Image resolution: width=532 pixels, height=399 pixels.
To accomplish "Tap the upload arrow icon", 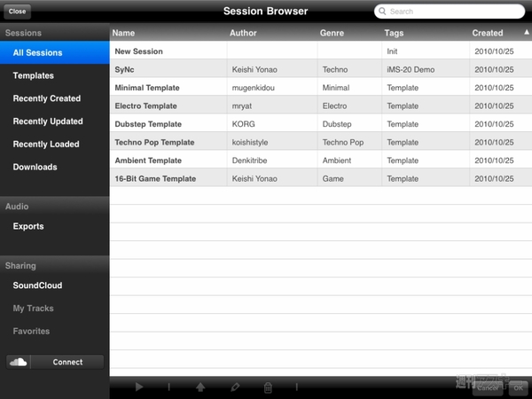I will [x=200, y=387].
